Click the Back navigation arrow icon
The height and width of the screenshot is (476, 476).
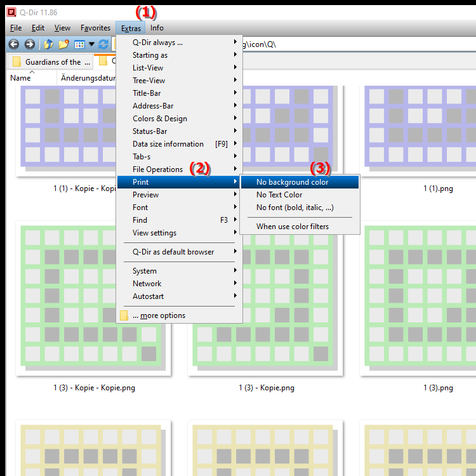[14, 44]
